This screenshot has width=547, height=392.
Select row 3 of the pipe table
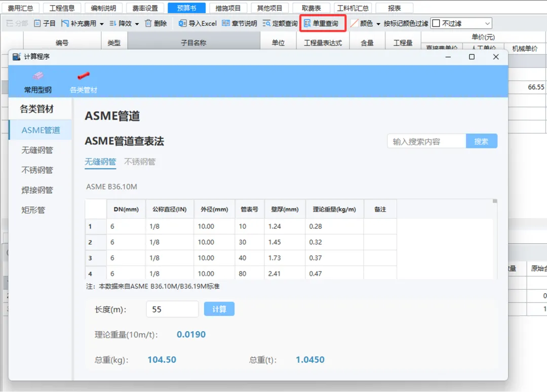point(241,258)
